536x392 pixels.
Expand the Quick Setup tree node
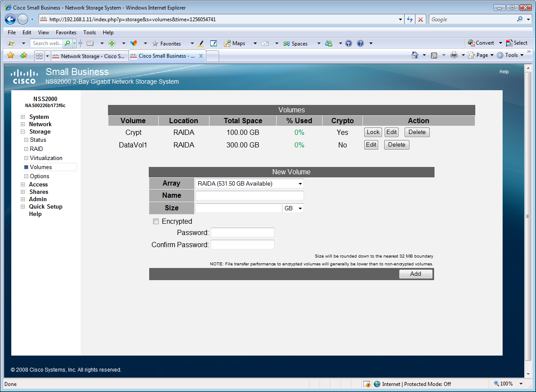(x=23, y=207)
